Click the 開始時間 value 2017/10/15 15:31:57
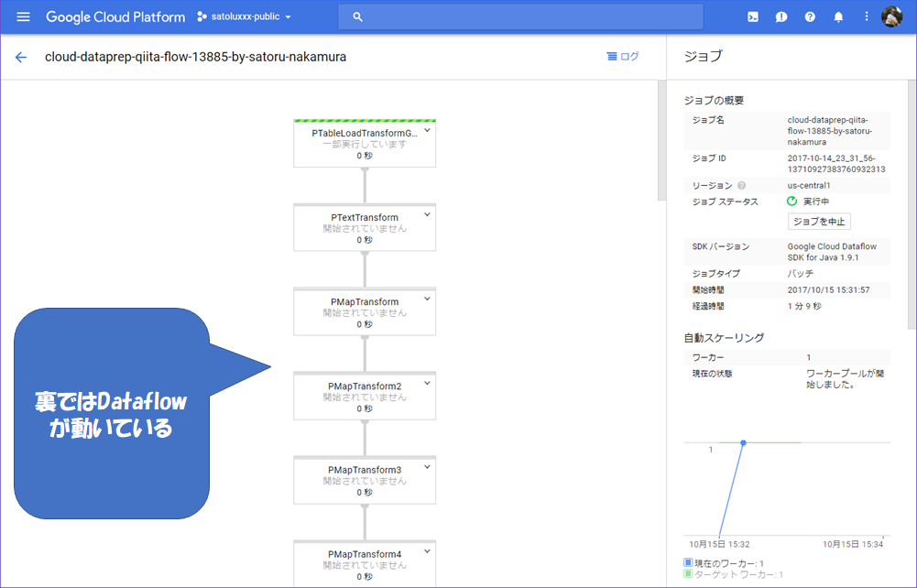Viewport: 917px width, 588px height. (829, 290)
